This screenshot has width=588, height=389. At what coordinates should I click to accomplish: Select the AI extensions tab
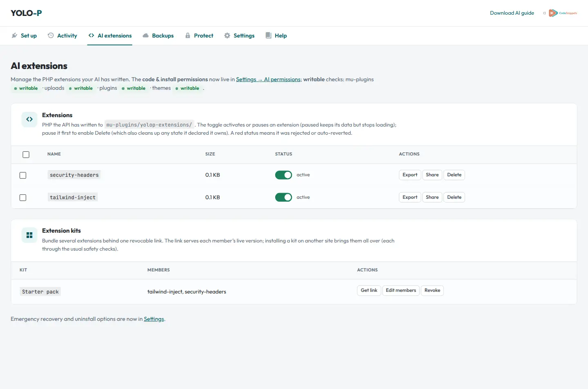(110, 36)
